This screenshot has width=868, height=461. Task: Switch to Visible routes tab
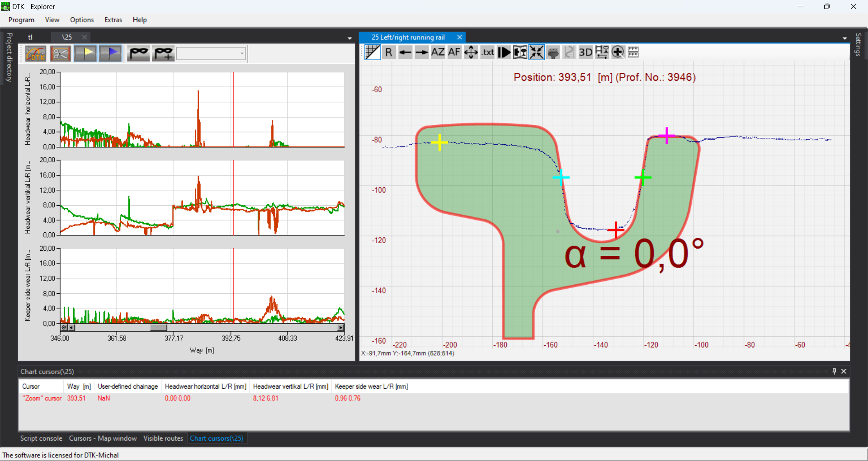163,438
